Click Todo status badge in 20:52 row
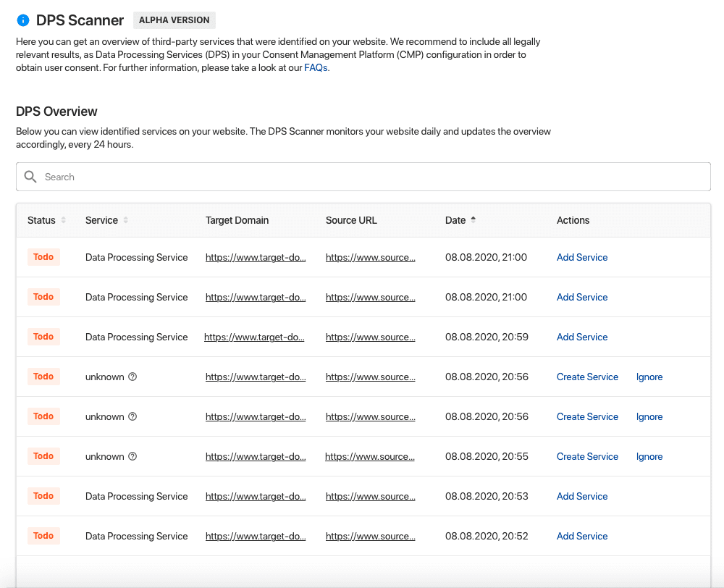 click(43, 535)
